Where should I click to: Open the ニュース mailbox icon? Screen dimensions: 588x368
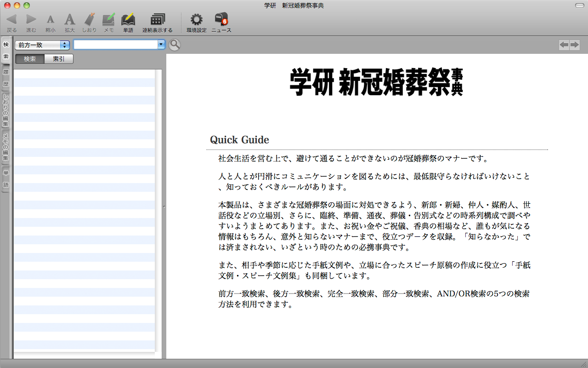coord(221,20)
